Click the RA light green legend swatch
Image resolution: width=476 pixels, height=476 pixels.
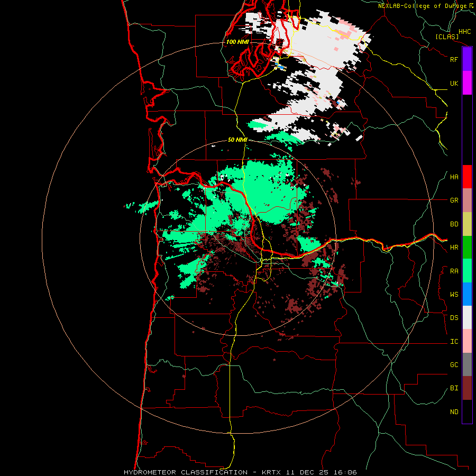pyautogui.click(x=467, y=270)
